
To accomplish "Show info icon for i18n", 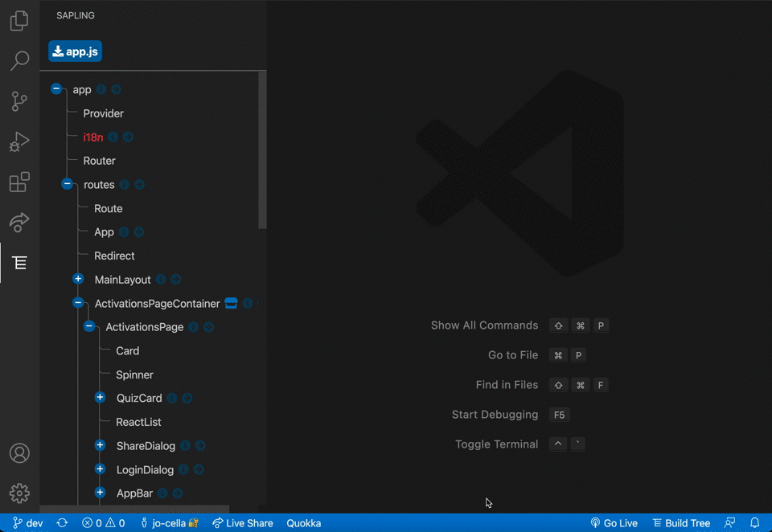I will 113,137.
